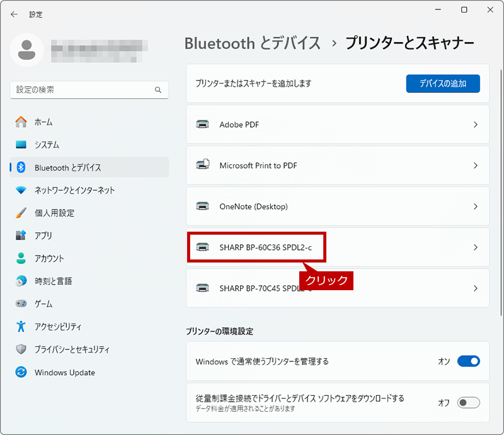This screenshot has height=435, width=504.
Task: Click the 設定の検索 search field
Action: 89,90
